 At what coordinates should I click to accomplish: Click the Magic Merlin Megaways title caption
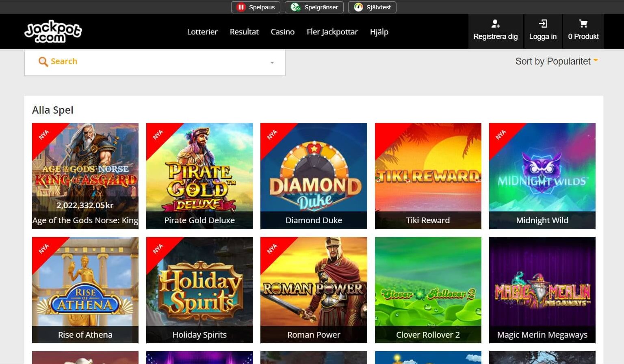pos(542,335)
